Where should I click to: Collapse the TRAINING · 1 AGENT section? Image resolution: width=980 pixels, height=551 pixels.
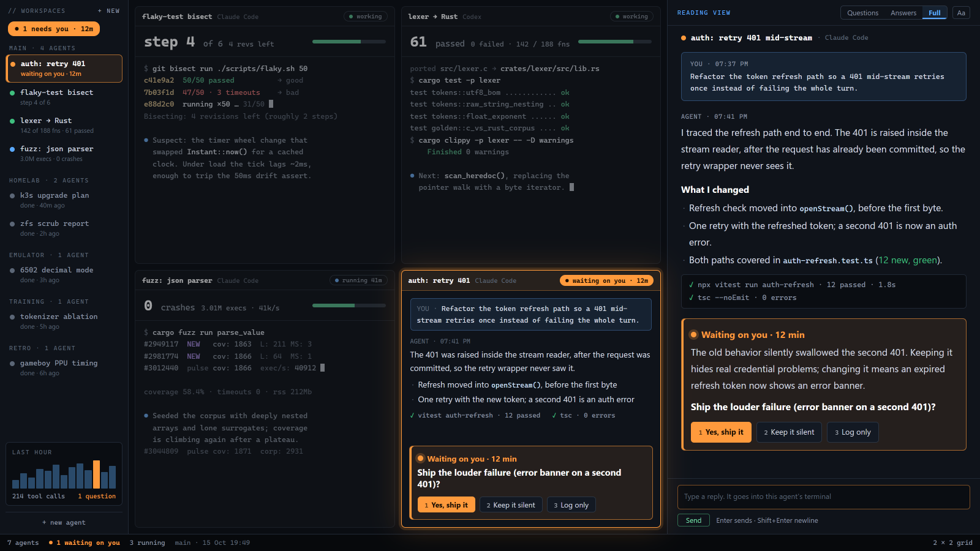tap(49, 302)
